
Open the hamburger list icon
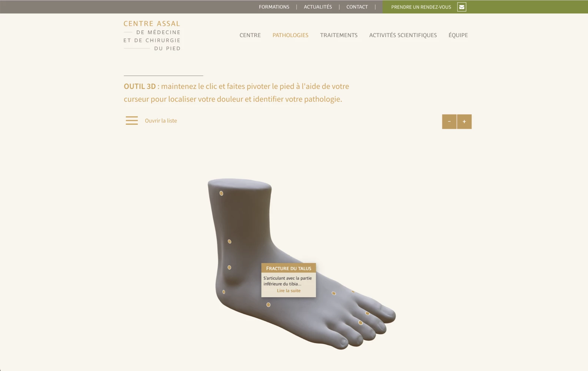click(x=132, y=121)
